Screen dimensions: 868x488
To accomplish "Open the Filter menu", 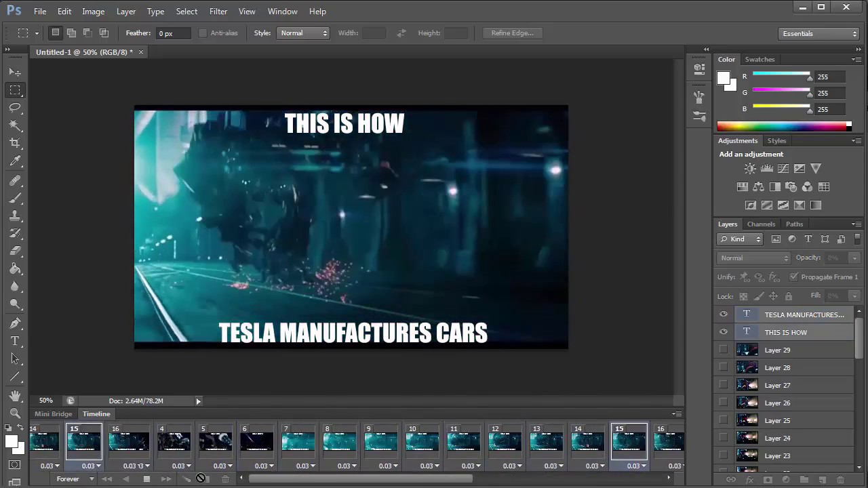I will (218, 12).
